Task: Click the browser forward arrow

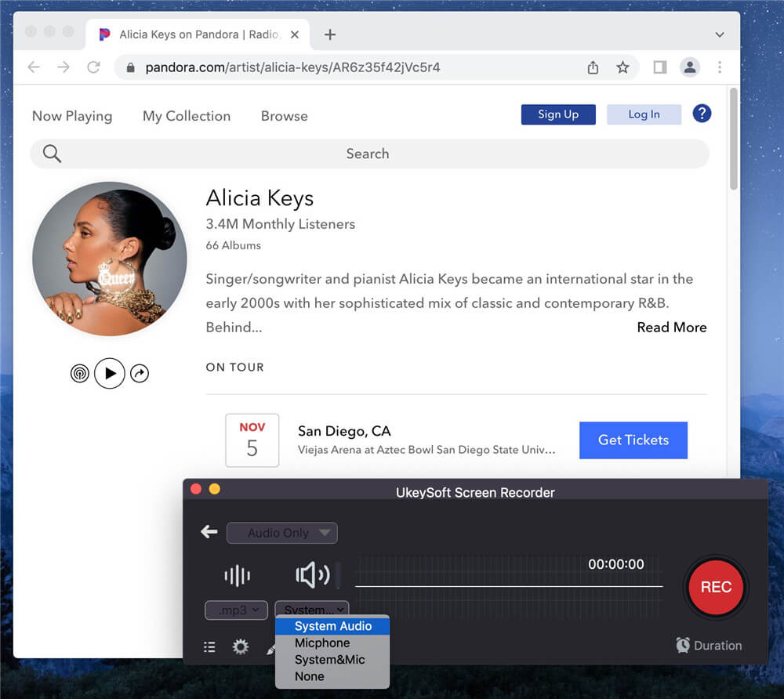Action: tap(64, 67)
